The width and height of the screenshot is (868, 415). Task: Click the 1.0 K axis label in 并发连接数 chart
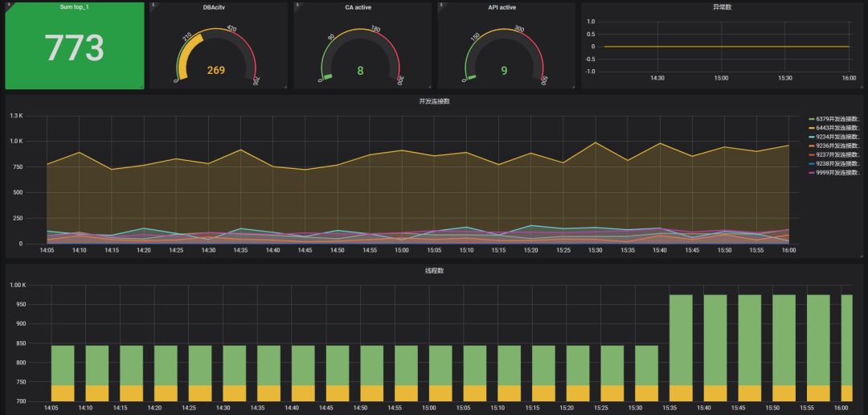click(17, 142)
